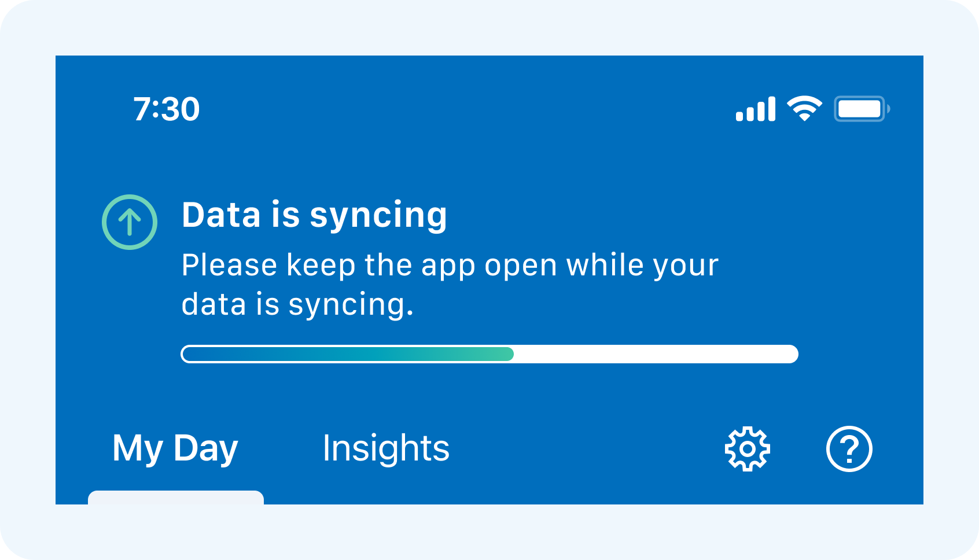Open settings with the gear icon
Screen dimensions: 979x560
click(747, 449)
